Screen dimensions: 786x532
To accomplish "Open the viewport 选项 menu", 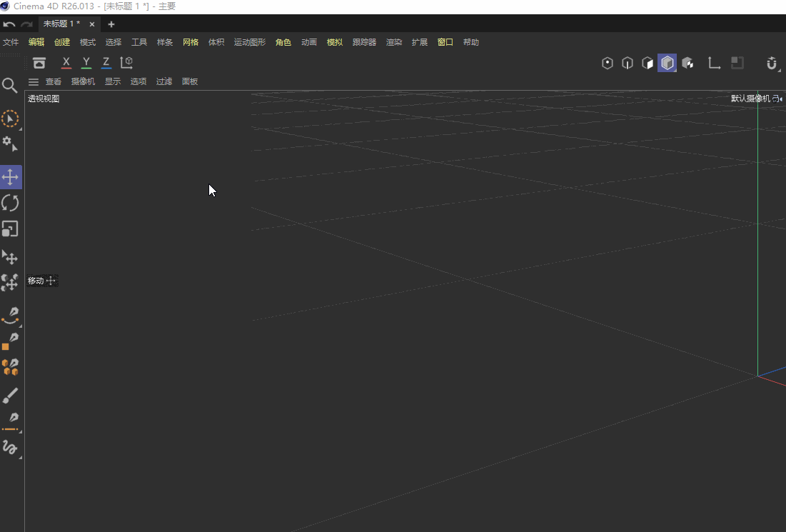I will [x=138, y=81].
